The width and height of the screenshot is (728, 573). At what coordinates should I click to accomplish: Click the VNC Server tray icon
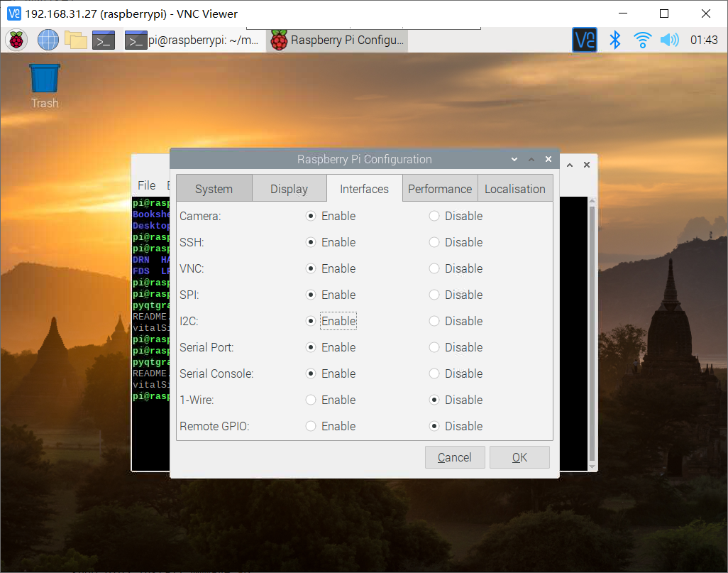click(585, 40)
